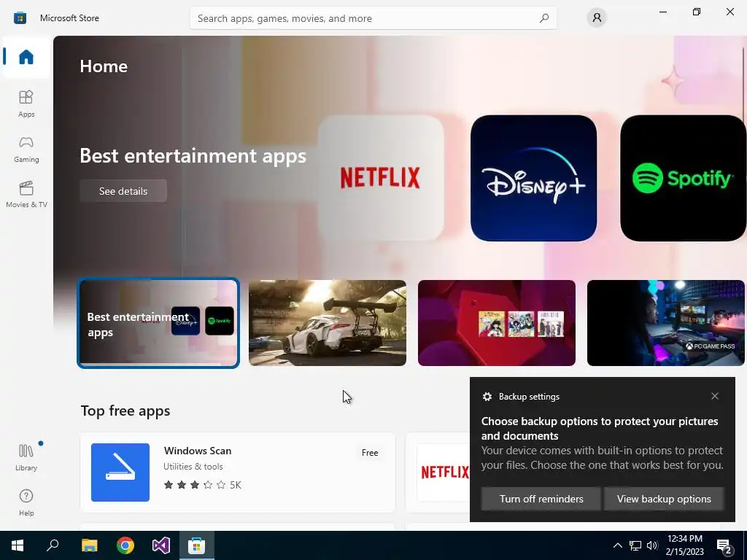Screen dimensions: 747x560
Task: Close the Backup settings notification
Action: tap(715, 396)
